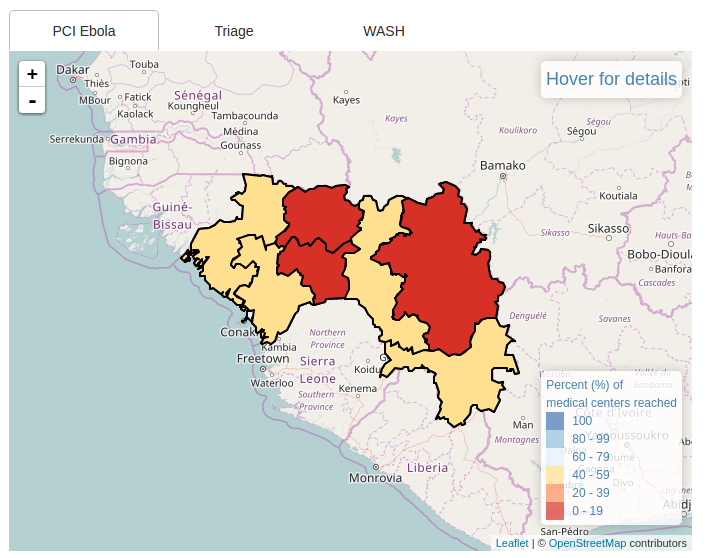Viewport: 709px width, 558px height.
Task: Click the map zoom in plus button
Action: pyautogui.click(x=32, y=74)
